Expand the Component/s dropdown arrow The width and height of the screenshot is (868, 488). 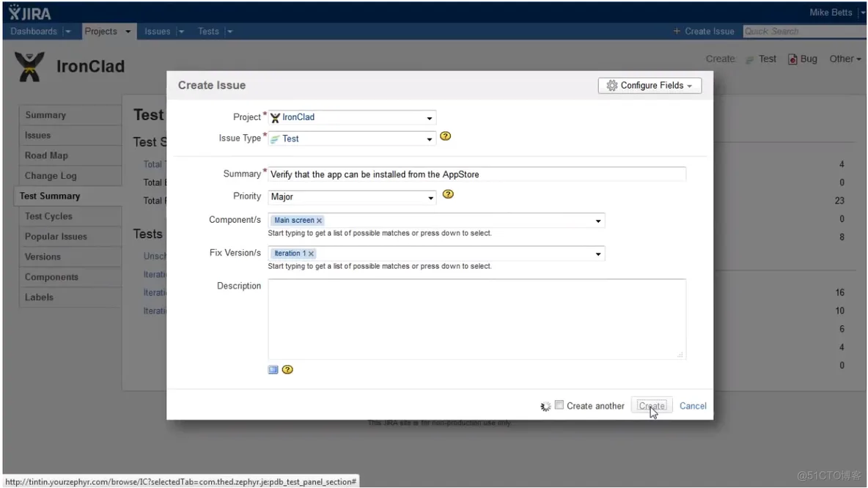click(598, 221)
